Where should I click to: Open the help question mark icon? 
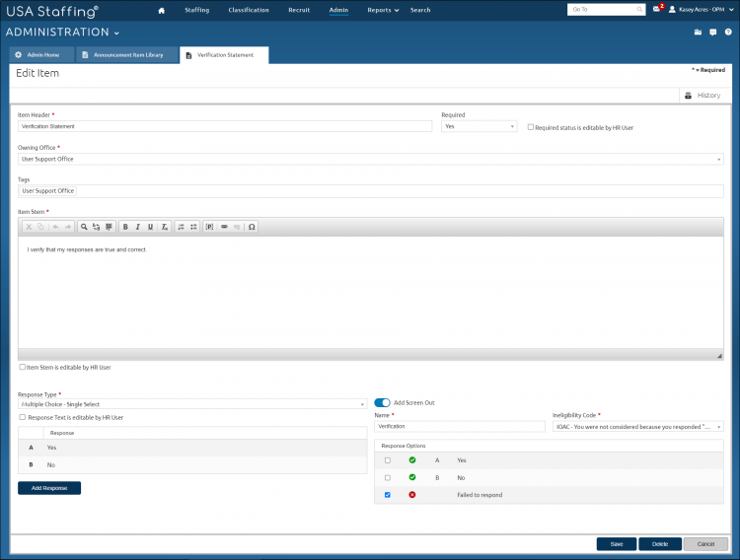click(x=728, y=33)
